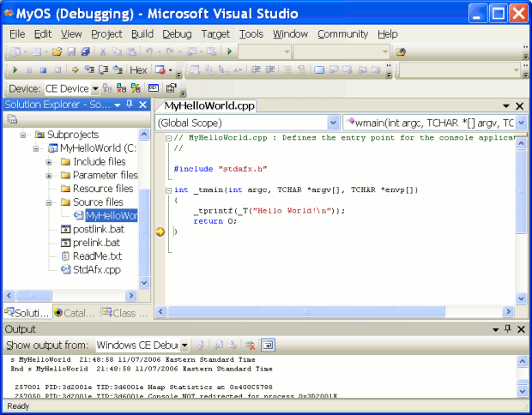Screen dimensions: 532x415
Task: Click the Reset Device lightning icon
Action: (136, 88)
